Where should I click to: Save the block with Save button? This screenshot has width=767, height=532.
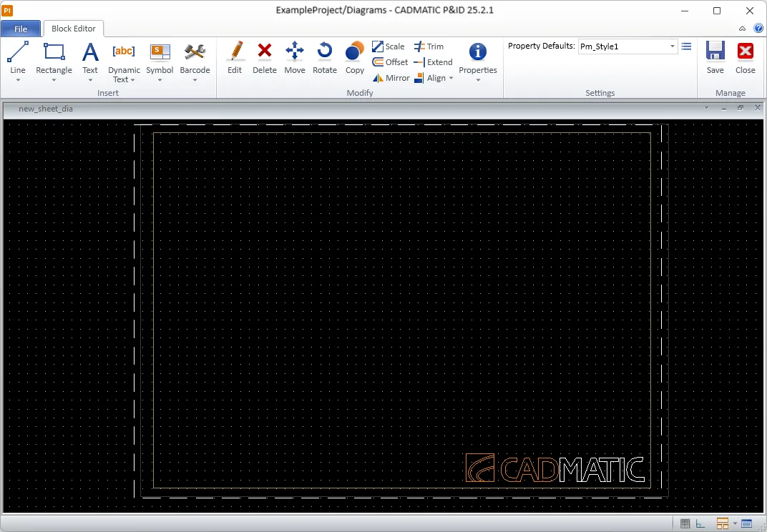coord(715,57)
